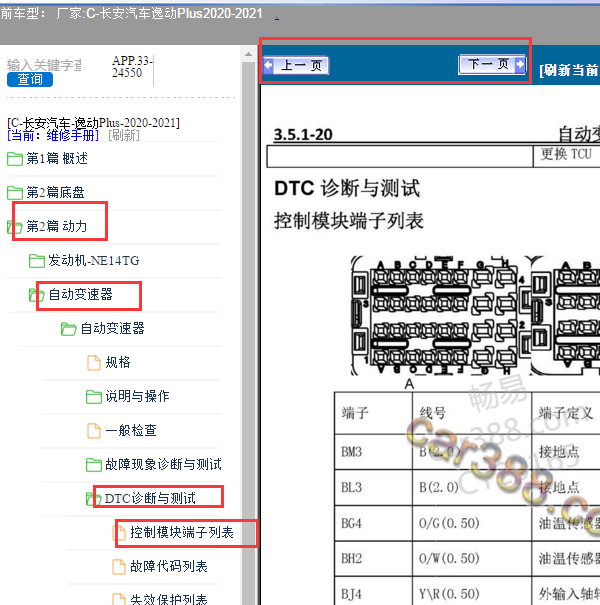The width and height of the screenshot is (600, 605).
Task: Click the folder icon beside 第2篇底盘
Action: [15, 193]
